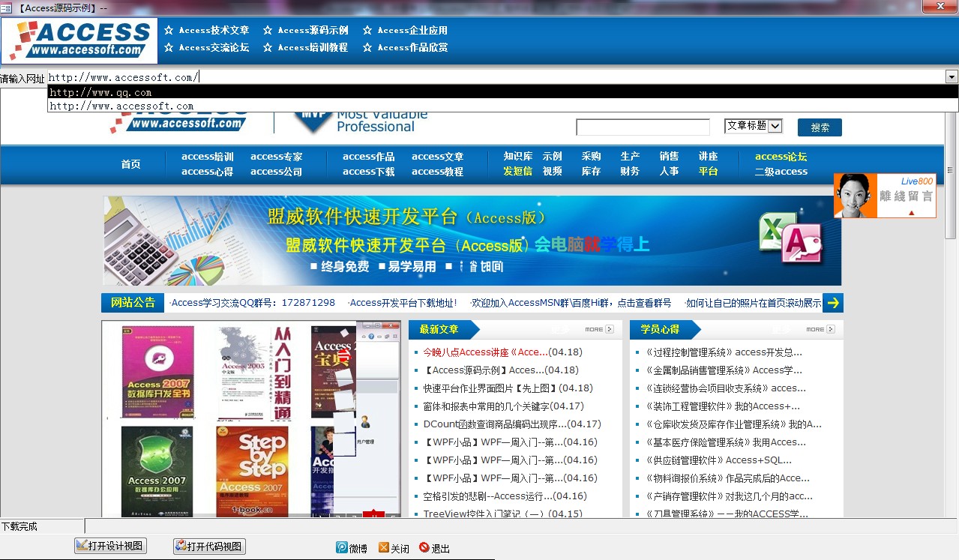Open 发短信 navigation item
Image resolution: width=959 pixels, height=560 pixels.
[x=518, y=172]
